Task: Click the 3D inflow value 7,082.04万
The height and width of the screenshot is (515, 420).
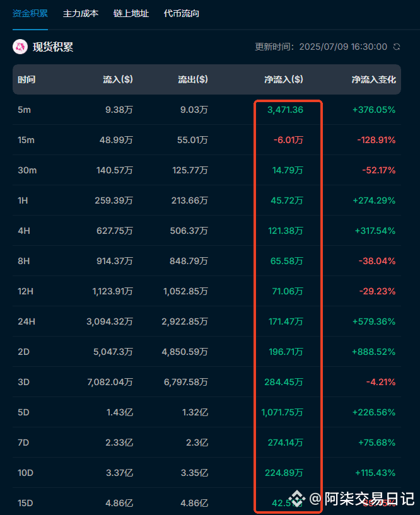Action: point(110,382)
